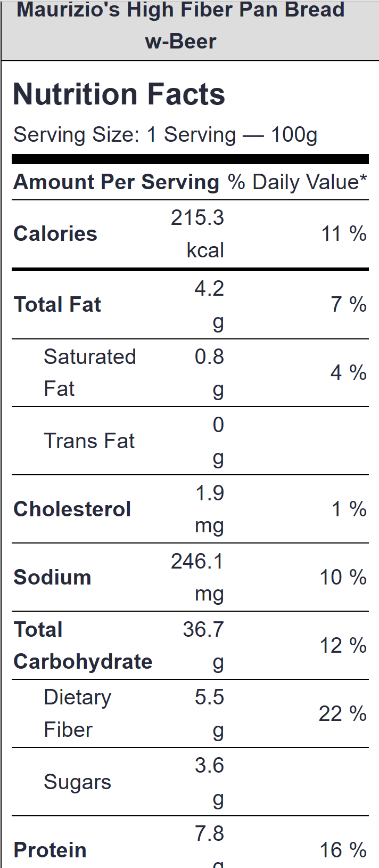
Task: Click the Calories row label
Action: [x=55, y=234]
